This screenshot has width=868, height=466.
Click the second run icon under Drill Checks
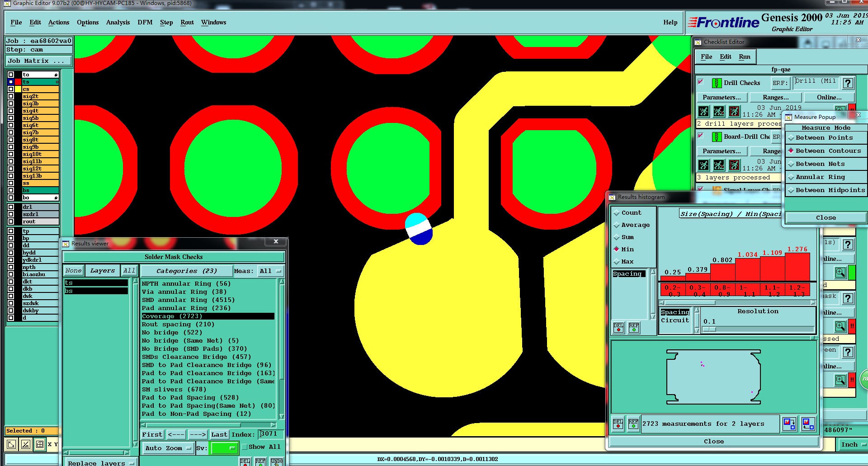coord(719,111)
